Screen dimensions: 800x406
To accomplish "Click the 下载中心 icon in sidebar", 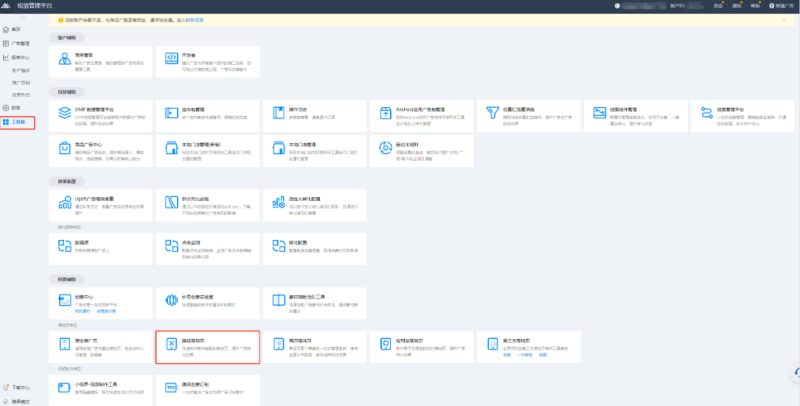I will coord(7,386).
